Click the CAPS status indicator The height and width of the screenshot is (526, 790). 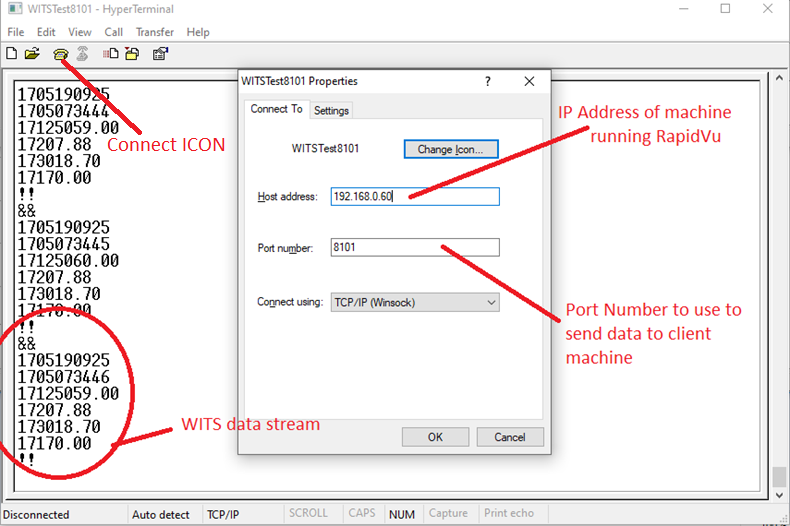pyautogui.click(x=362, y=513)
